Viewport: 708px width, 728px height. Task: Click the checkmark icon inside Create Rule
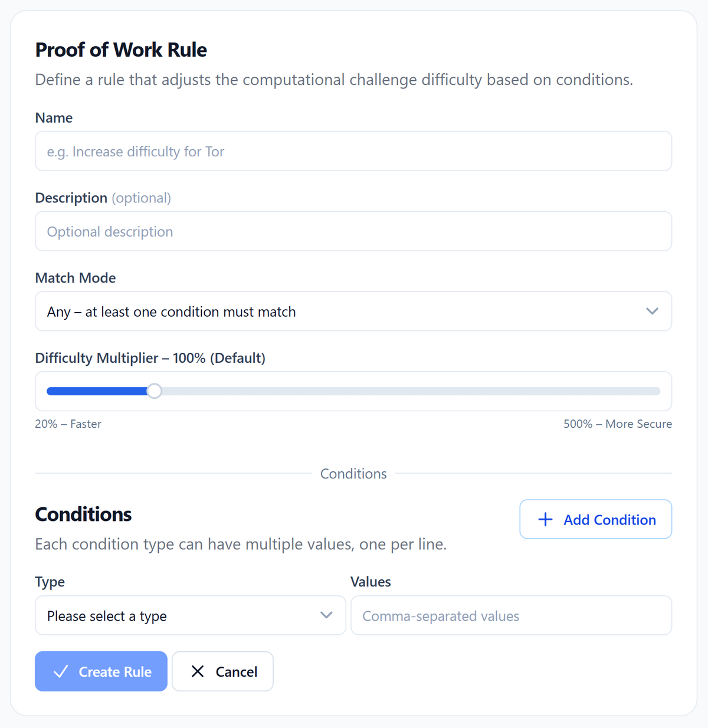(61, 671)
